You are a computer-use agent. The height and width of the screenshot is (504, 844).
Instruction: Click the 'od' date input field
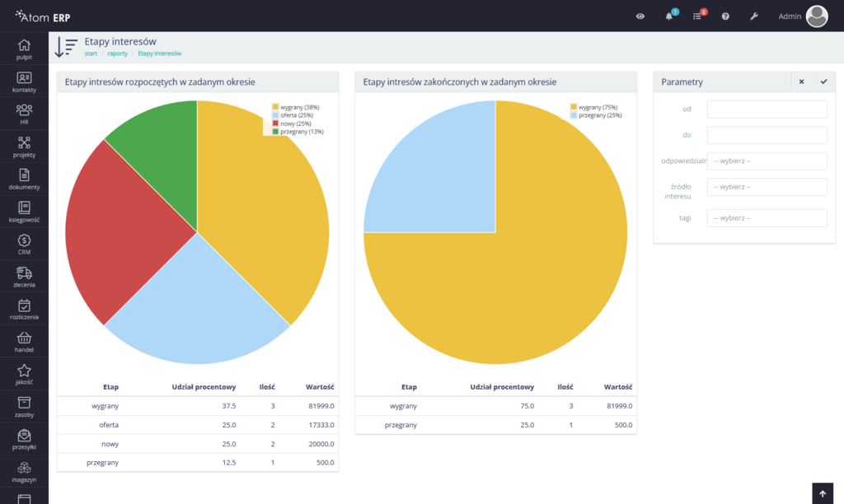click(767, 110)
